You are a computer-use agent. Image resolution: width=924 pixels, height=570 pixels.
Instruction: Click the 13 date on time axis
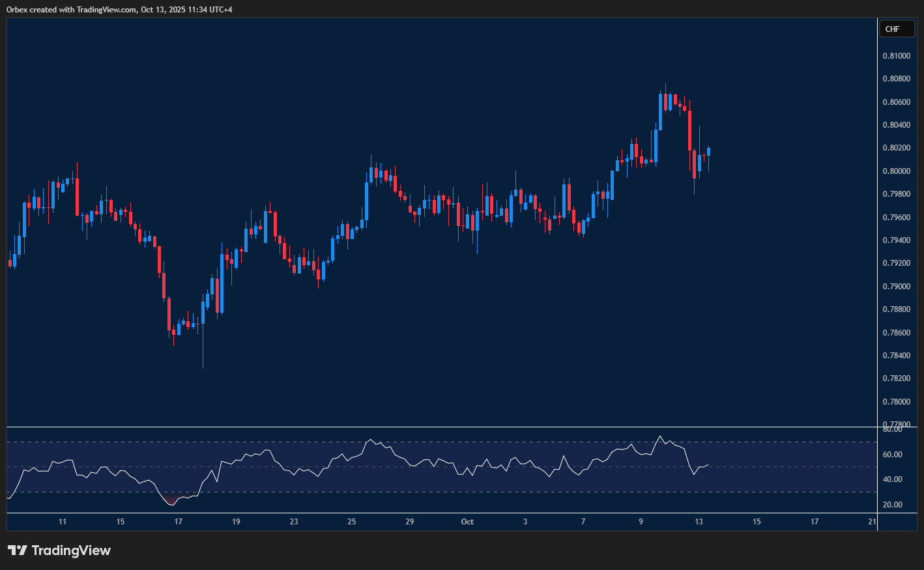point(699,522)
